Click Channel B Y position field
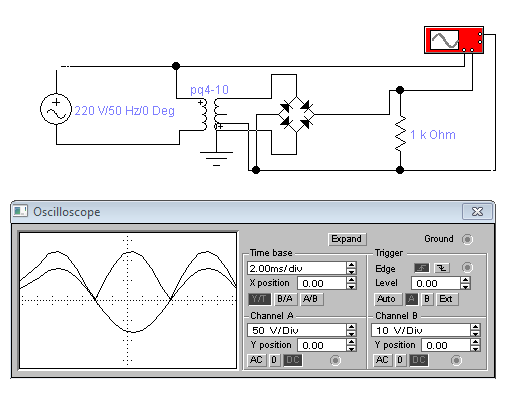522x400 pixels. click(446, 345)
